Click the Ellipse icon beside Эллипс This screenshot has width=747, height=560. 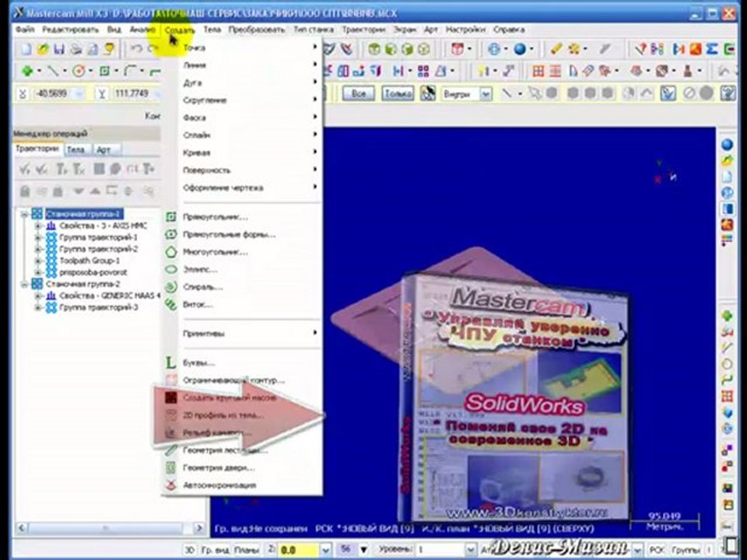pyautogui.click(x=170, y=270)
